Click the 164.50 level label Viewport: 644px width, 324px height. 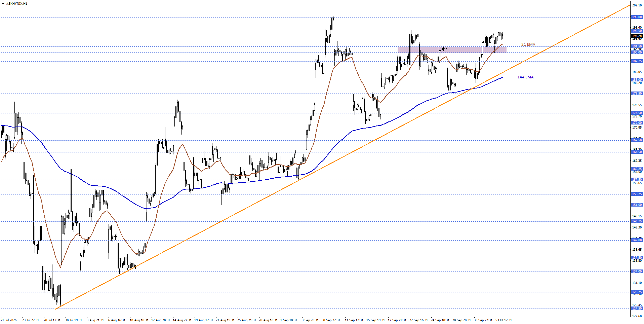tap(637, 152)
